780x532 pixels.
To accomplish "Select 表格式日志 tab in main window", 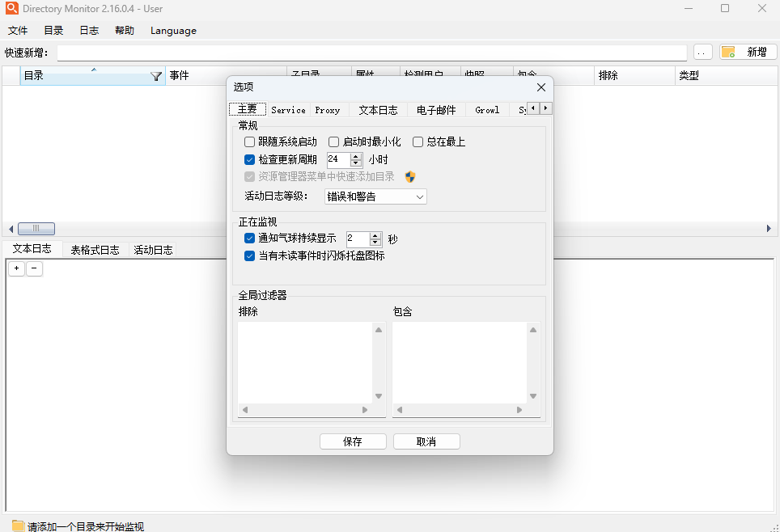I will pyautogui.click(x=95, y=250).
